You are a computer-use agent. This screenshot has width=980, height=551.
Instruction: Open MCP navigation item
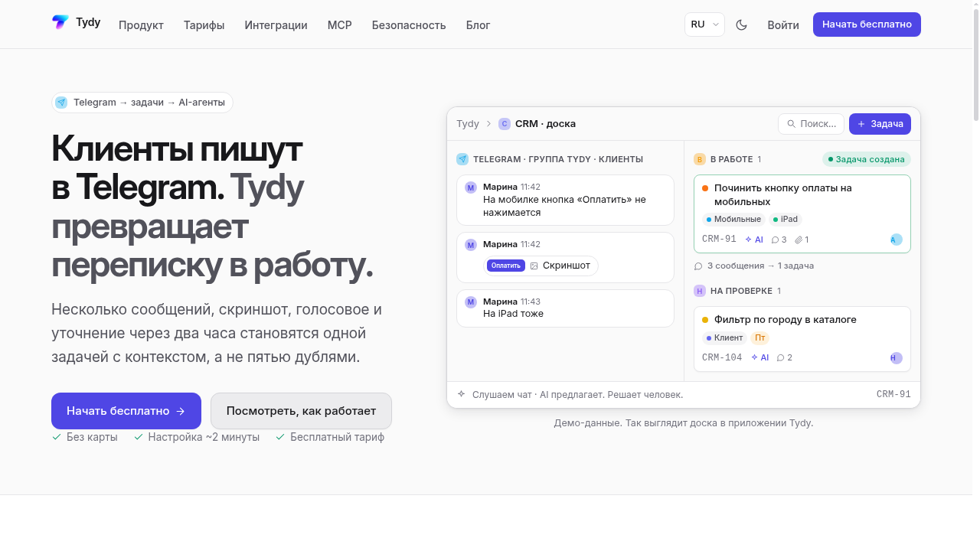click(340, 25)
